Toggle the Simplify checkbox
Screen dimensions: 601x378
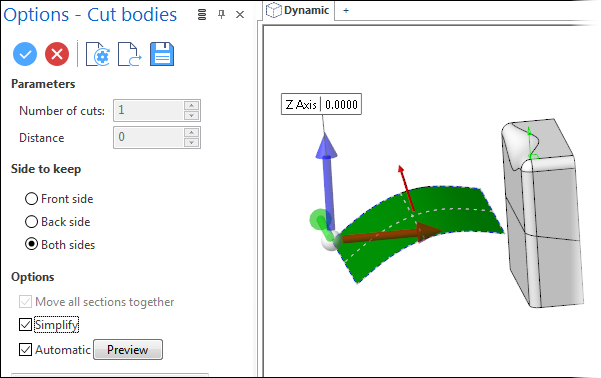(x=25, y=325)
